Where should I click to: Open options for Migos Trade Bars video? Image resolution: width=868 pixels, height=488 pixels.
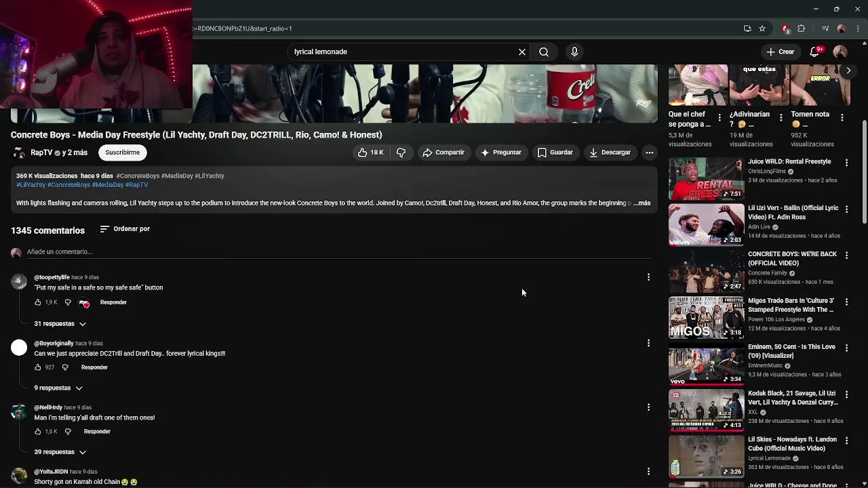click(x=846, y=302)
